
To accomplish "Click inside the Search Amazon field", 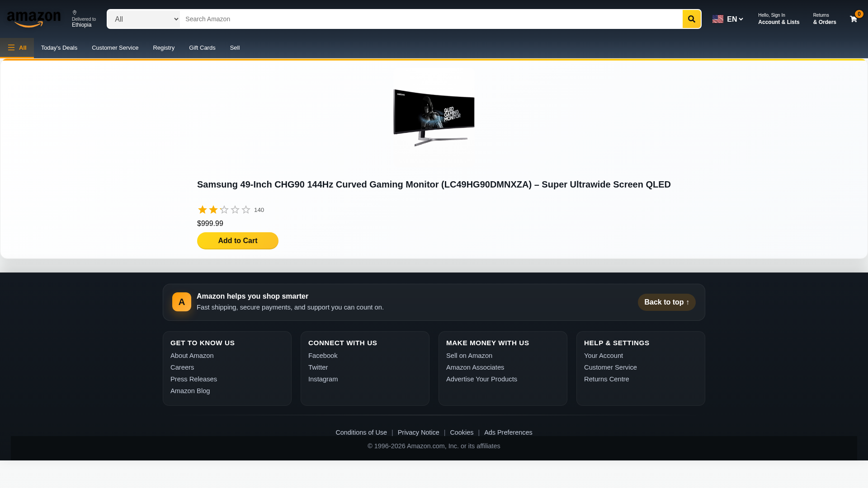I will pyautogui.click(x=431, y=19).
